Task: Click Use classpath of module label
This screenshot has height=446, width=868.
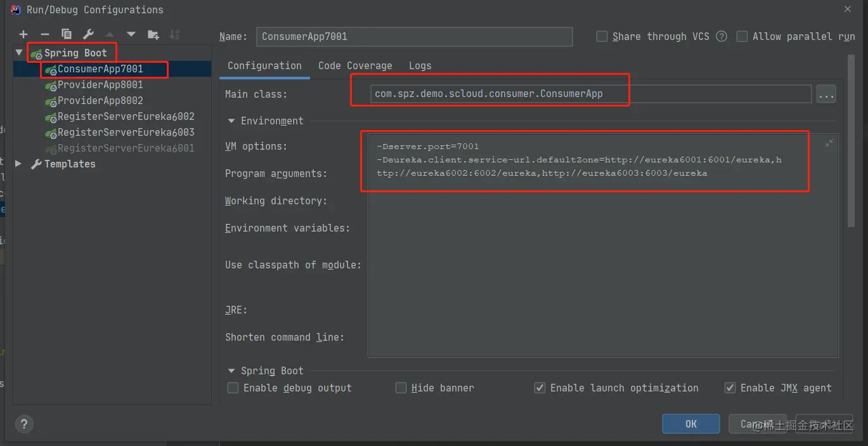Action: pyautogui.click(x=293, y=265)
